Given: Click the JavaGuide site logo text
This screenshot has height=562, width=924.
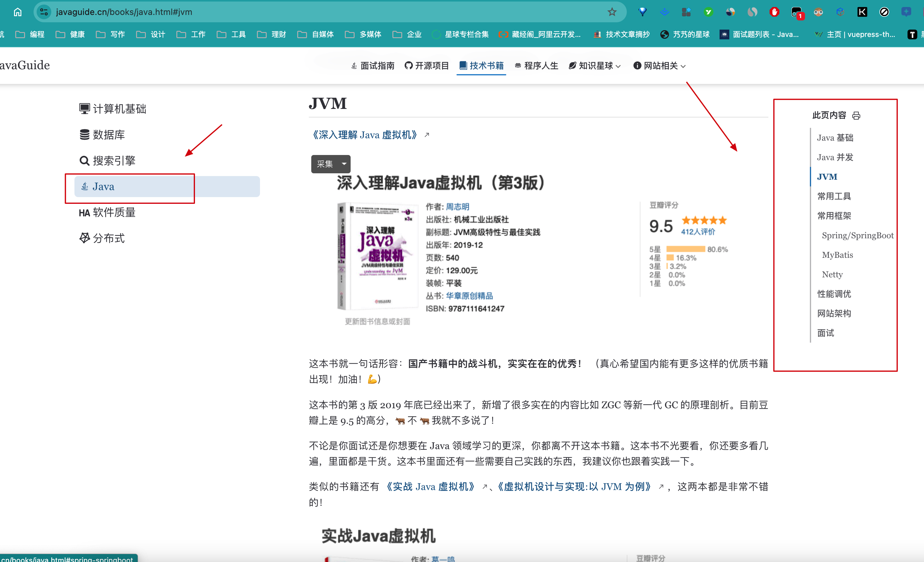Looking at the screenshot, I should pos(25,65).
